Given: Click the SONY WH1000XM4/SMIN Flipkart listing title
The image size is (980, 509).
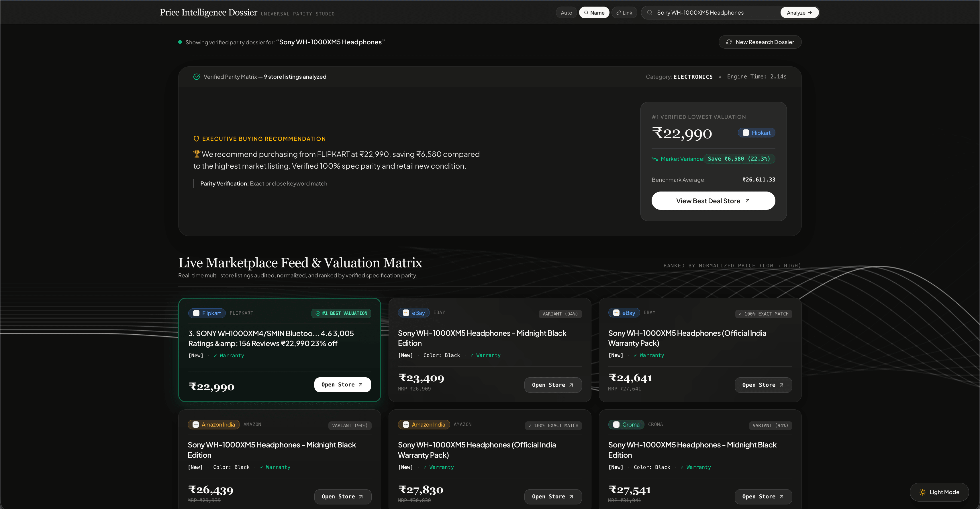Looking at the screenshot, I should [271, 338].
